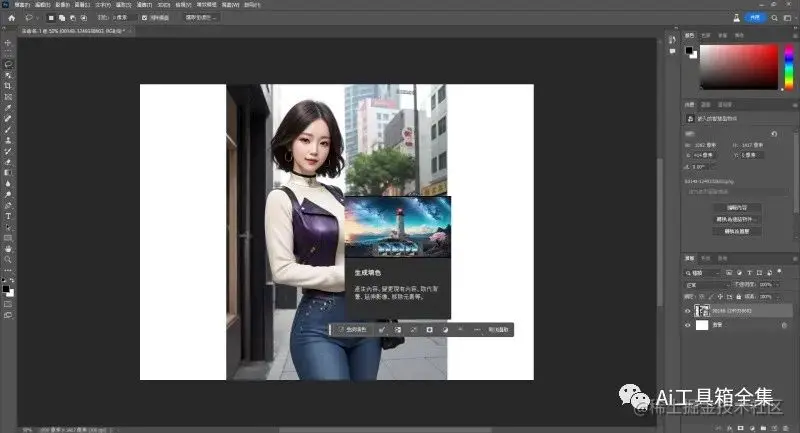Select the Pen tool

coord(8,205)
